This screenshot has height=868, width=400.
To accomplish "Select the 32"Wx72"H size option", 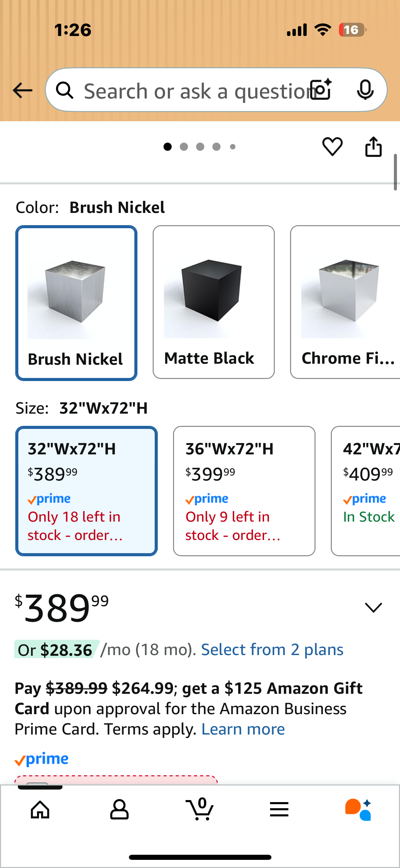I will click(x=87, y=491).
